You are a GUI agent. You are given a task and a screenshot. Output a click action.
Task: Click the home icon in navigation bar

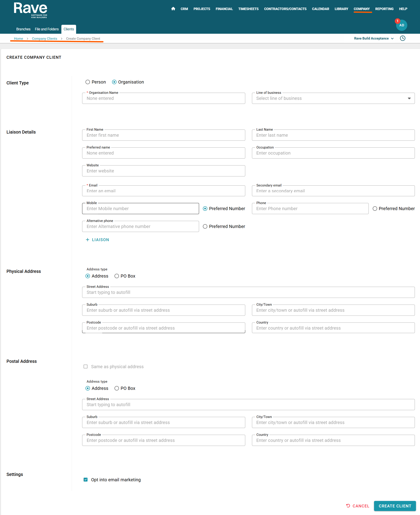pyautogui.click(x=173, y=9)
